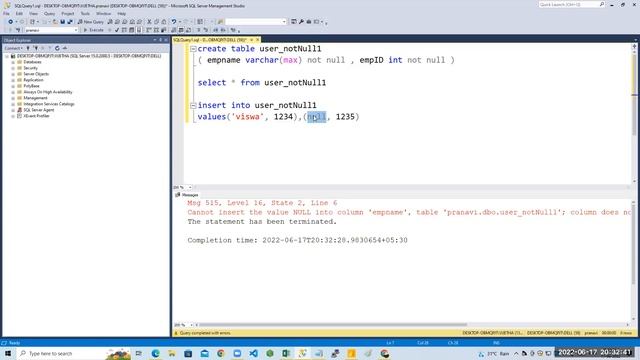Click the New Query toolbar button
This screenshot has height=360, width=640.
[91, 22]
